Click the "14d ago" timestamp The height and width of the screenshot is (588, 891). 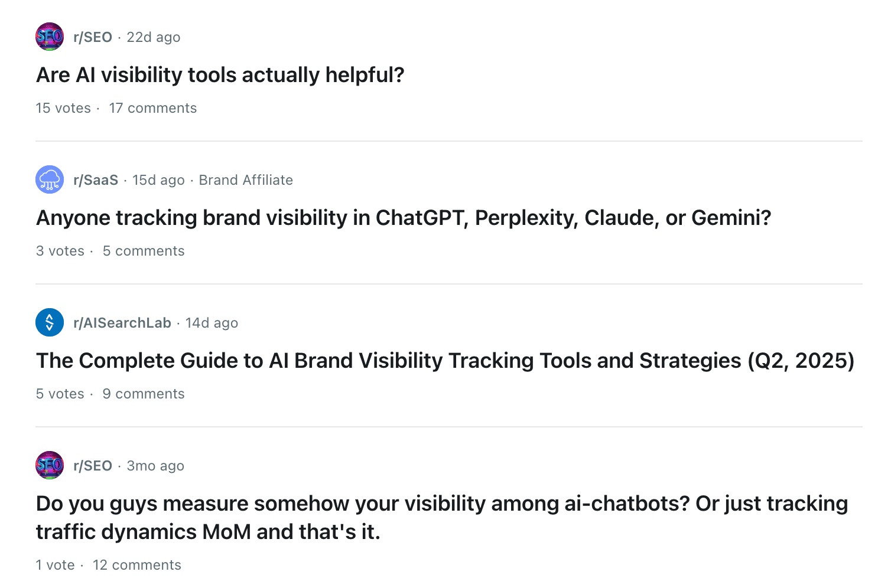click(x=212, y=323)
